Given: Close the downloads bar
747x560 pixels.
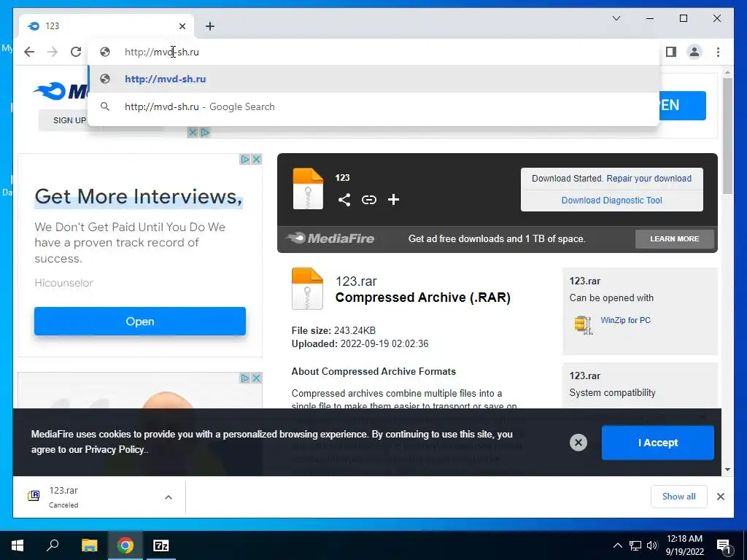Looking at the screenshot, I should 721,497.
